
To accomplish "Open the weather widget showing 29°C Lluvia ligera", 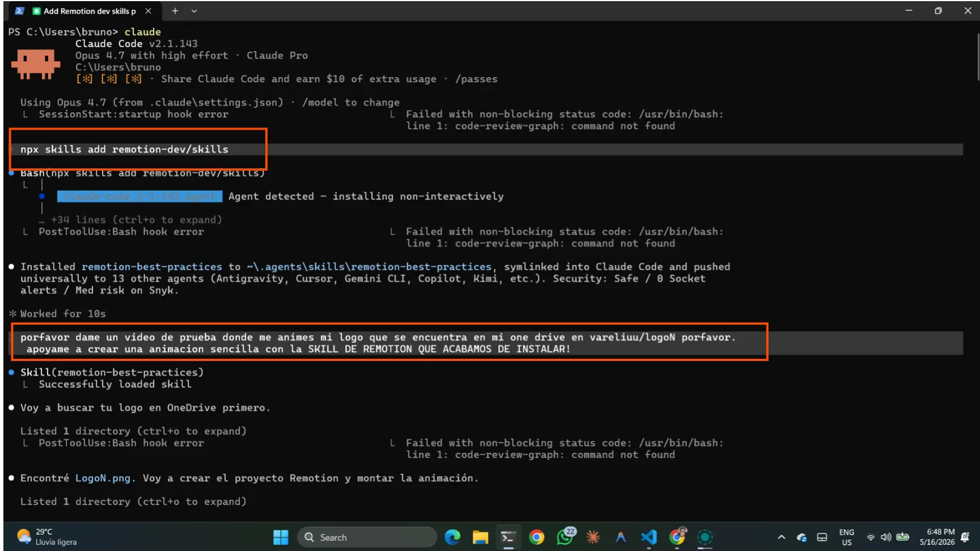I will click(x=48, y=537).
